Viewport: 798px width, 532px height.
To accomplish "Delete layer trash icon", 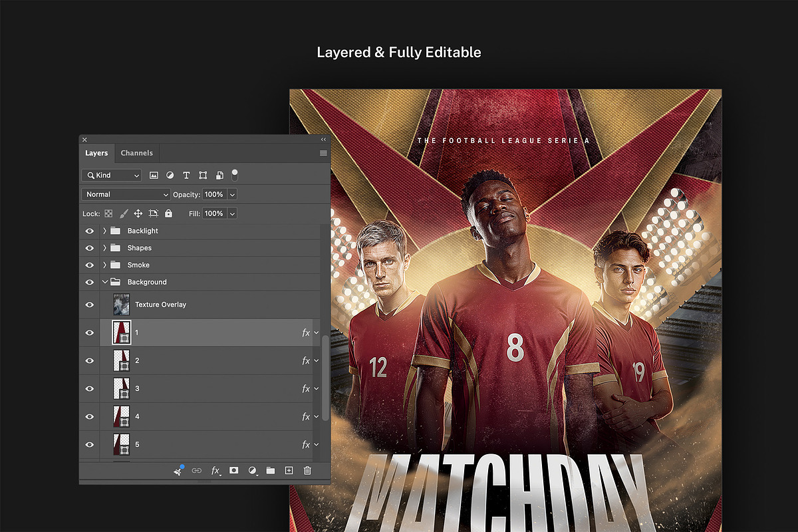I will click(x=307, y=470).
